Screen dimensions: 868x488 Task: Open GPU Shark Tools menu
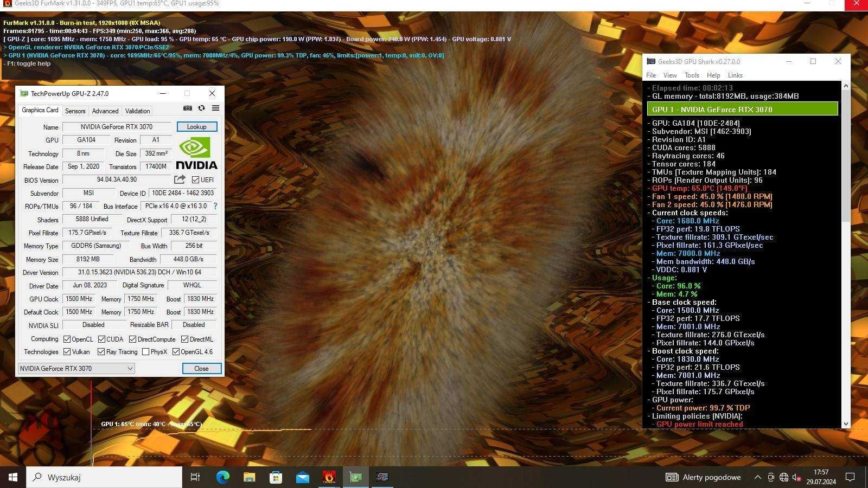coord(692,75)
